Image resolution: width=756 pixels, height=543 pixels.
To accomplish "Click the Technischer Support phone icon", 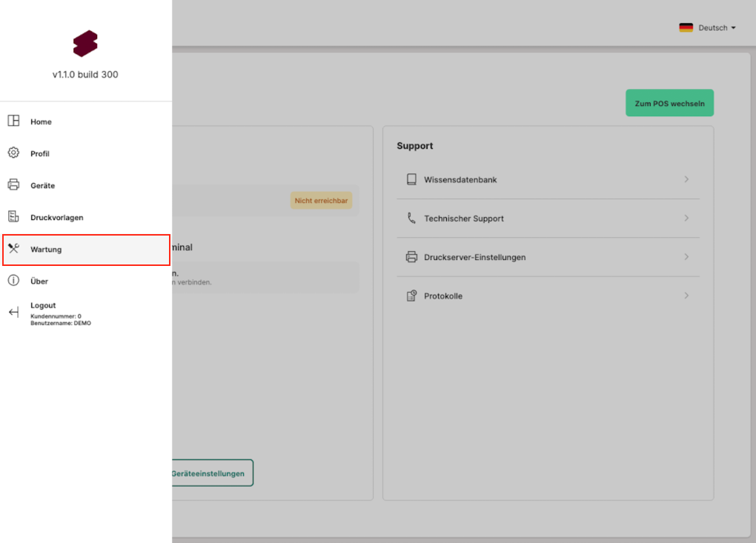I will click(411, 219).
